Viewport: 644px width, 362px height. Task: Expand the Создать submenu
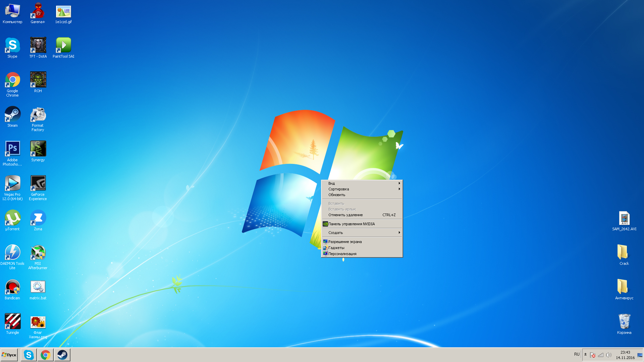tap(362, 233)
